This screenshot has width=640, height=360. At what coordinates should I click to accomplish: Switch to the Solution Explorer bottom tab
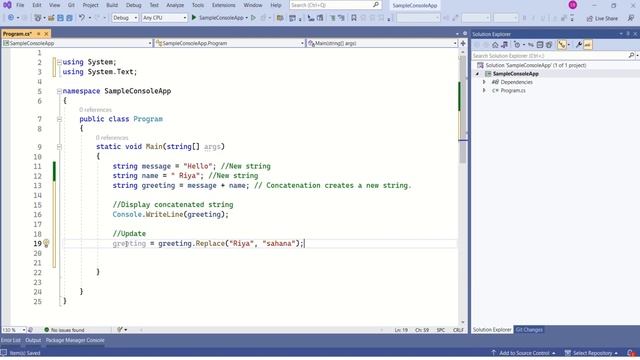(492, 330)
